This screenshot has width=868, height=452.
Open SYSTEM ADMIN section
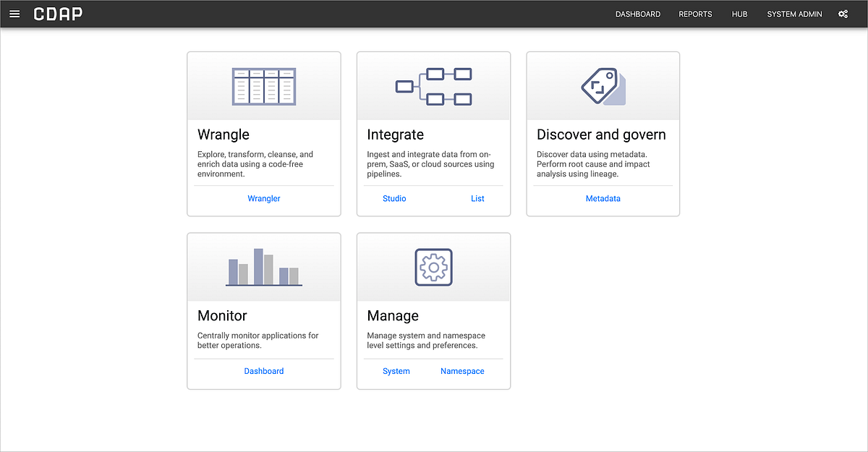(794, 14)
